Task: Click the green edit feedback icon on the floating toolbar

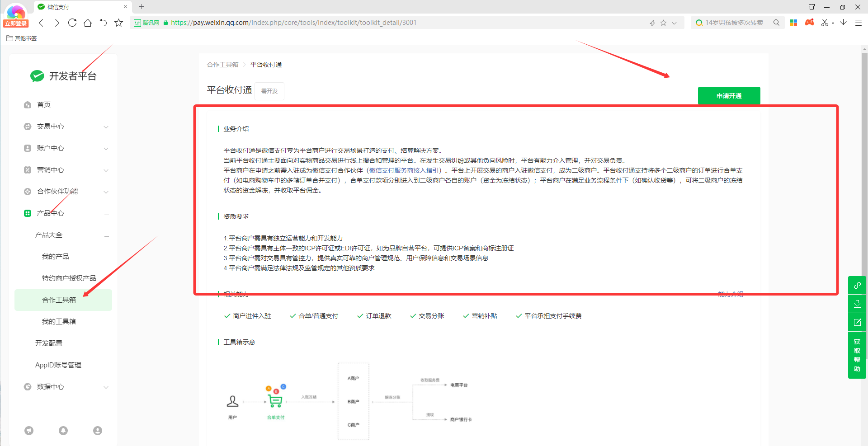Action: pos(857,323)
